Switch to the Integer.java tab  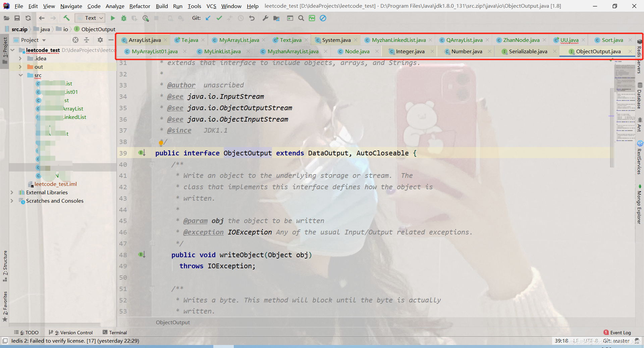(x=410, y=51)
